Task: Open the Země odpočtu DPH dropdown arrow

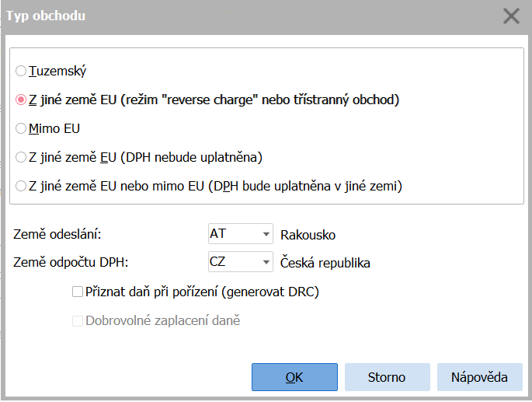Action: click(266, 262)
